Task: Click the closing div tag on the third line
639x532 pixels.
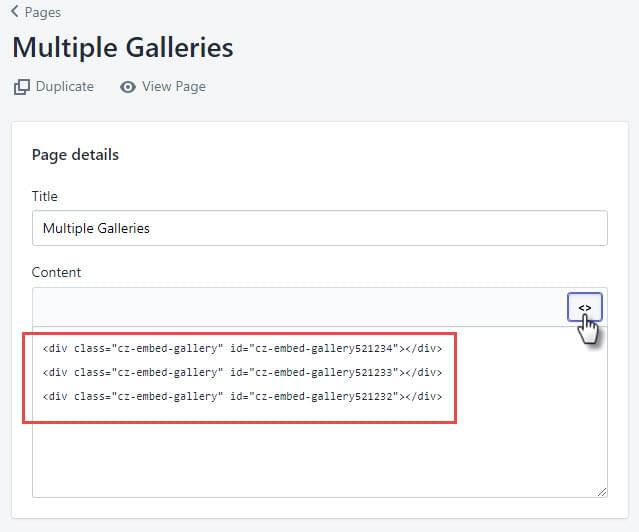Action: [x=424, y=397]
